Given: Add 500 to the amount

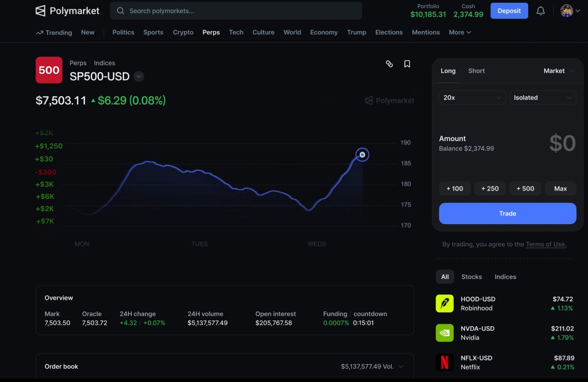Looking at the screenshot, I should coord(525,189).
